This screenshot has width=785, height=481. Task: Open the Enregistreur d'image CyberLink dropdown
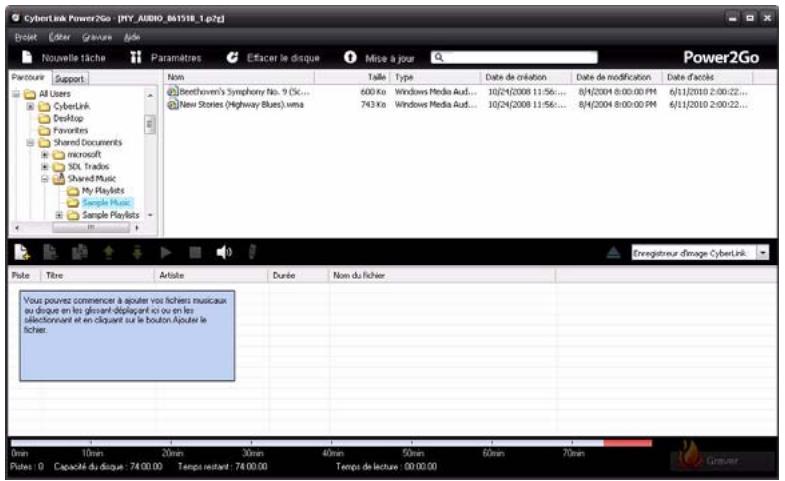click(x=762, y=253)
